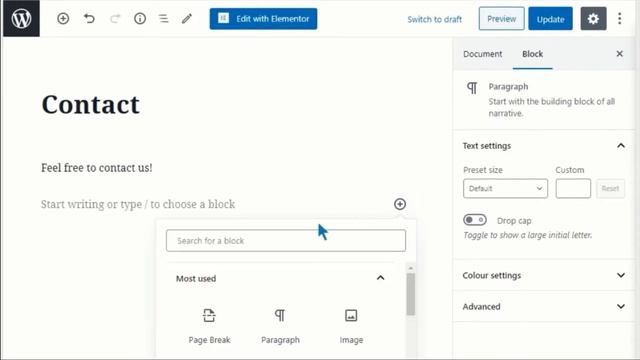Screen dimensions: 640x360
Task: Click the Custom font size field
Action: 573,189
